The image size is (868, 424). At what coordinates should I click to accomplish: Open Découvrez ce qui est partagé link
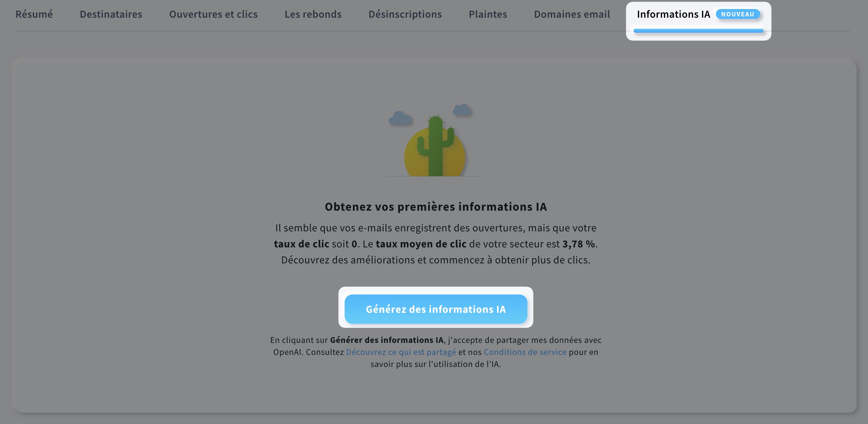point(401,352)
